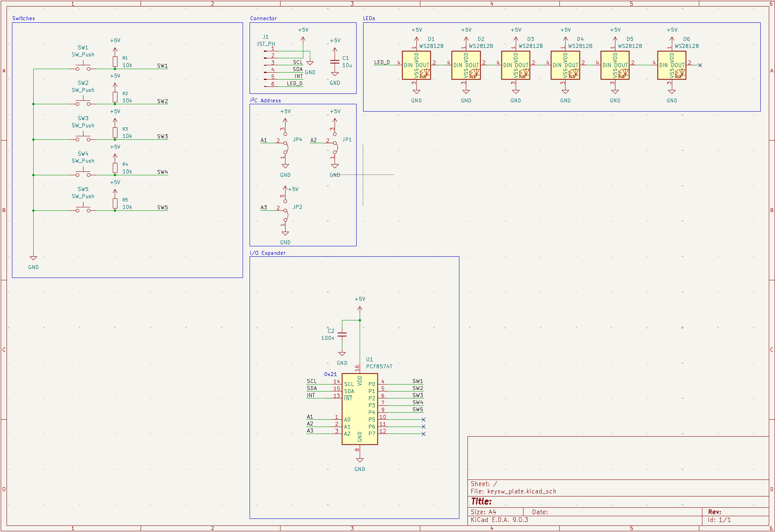This screenshot has width=775, height=532.
Task: Click resistor R2 10k symbol
Action: [x=115, y=97]
